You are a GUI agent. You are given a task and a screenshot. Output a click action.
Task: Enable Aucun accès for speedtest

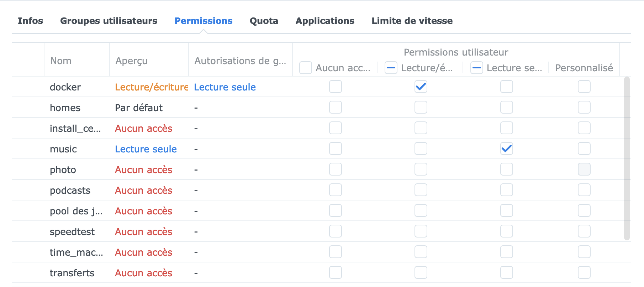(x=336, y=231)
